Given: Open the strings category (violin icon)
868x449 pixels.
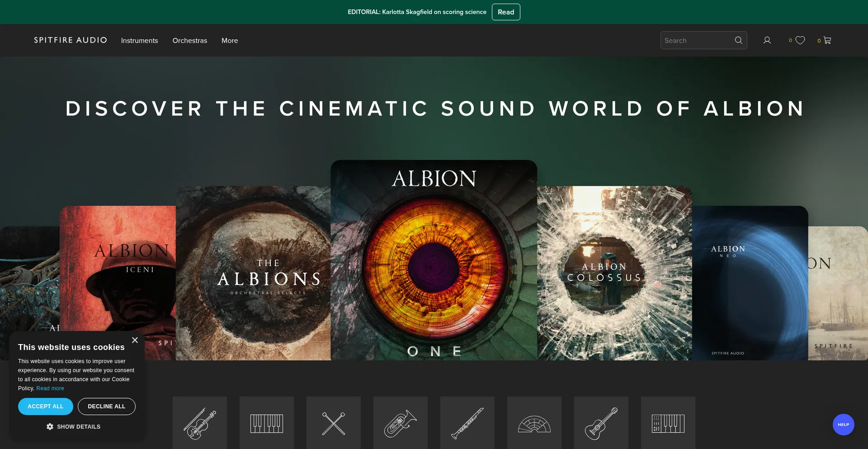Looking at the screenshot, I should click(200, 423).
